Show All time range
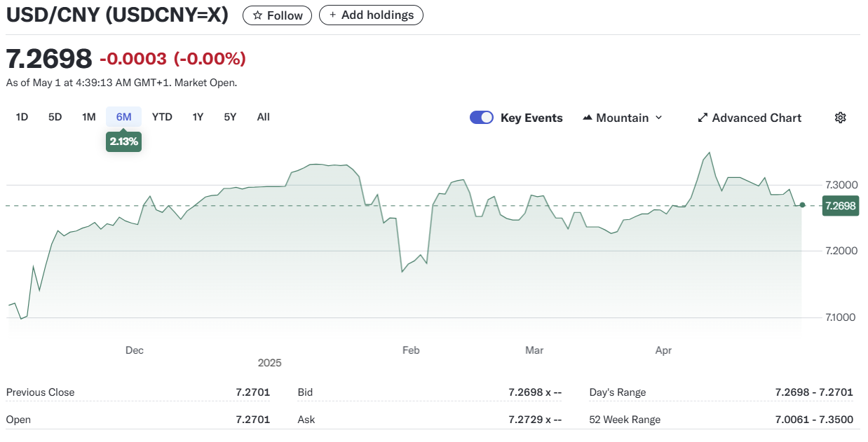 [263, 117]
